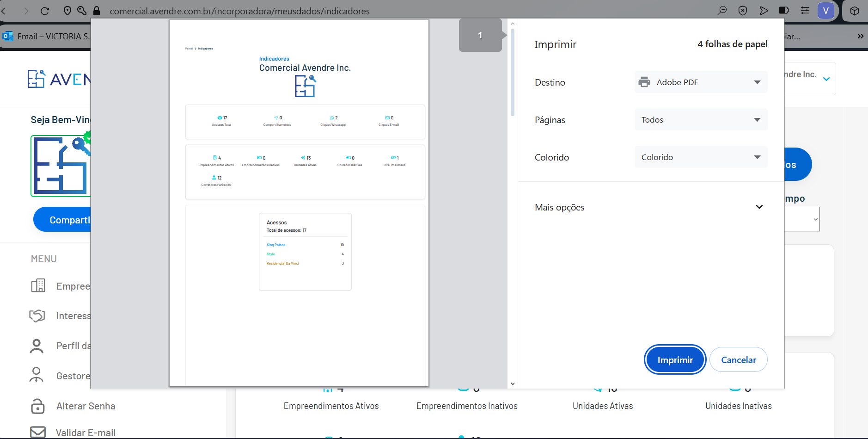Click the partially hidden blue button ending in 'os'

point(798,164)
